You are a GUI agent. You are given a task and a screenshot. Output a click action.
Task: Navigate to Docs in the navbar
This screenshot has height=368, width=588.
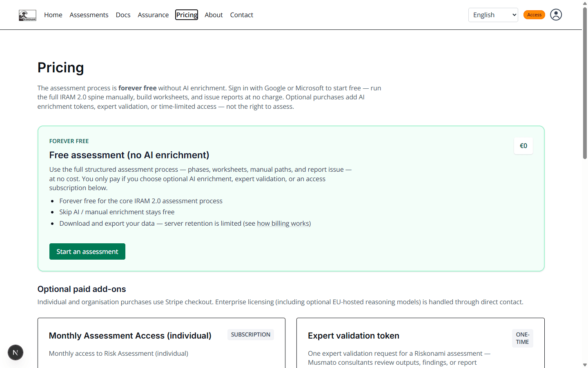pos(123,15)
